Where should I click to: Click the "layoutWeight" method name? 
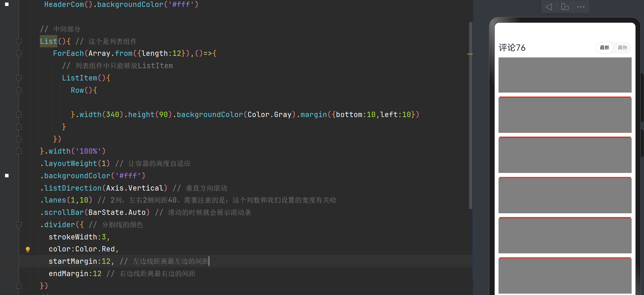71,163
